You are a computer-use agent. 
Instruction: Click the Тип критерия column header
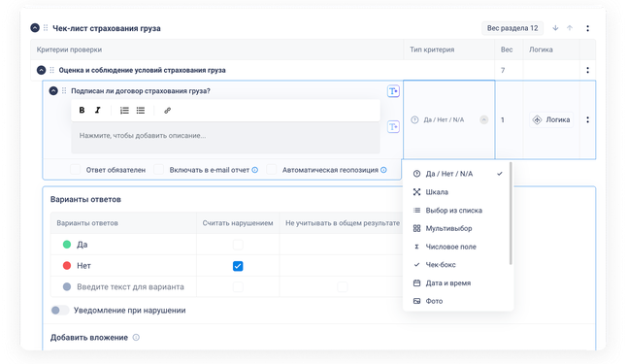[432, 50]
